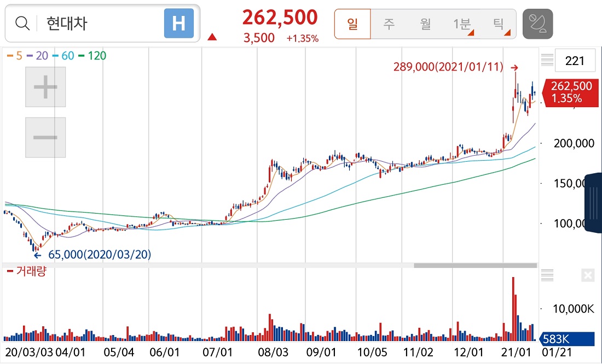This screenshot has width=602, height=364.
Task: Edit the 221 candle count field
Action: coord(575,61)
